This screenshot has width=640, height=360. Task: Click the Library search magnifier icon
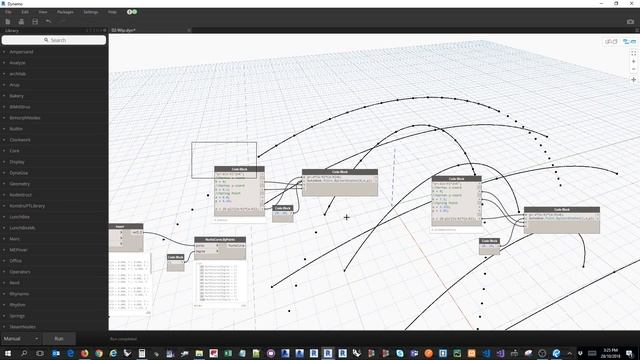click(x=46, y=40)
